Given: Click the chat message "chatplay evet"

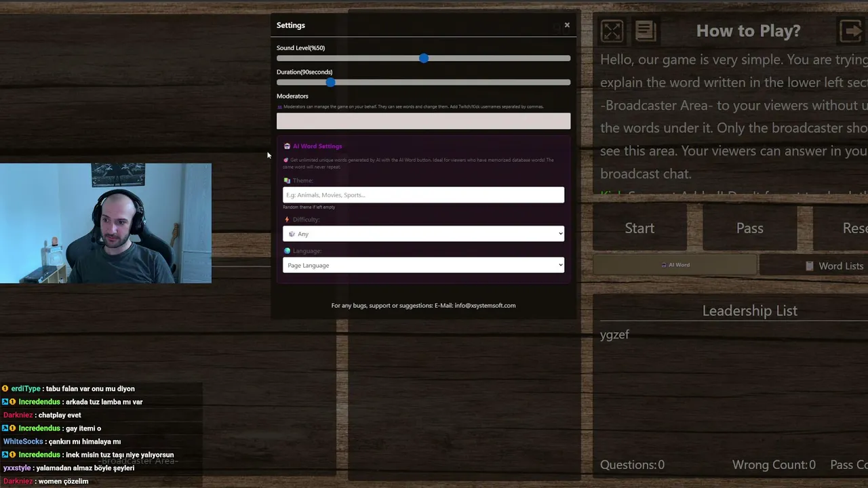Looking at the screenshot, I should coord(60,415).
